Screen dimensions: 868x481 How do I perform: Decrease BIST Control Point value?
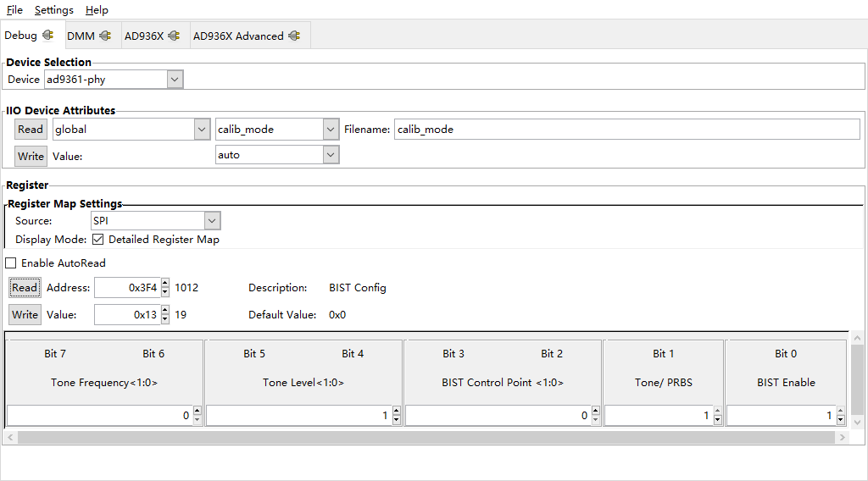coord(596,420)
